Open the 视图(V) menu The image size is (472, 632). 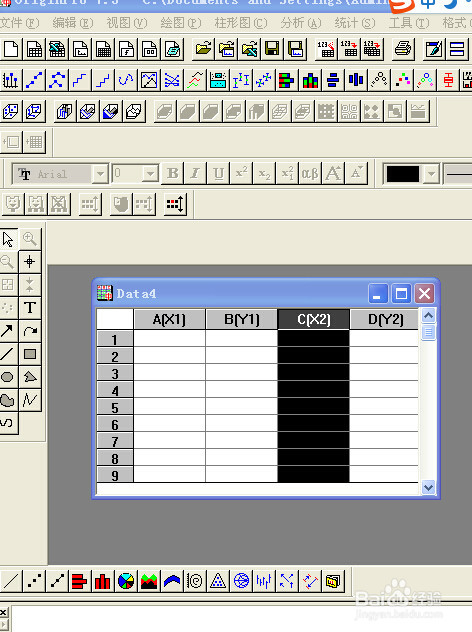(x=127, y=23)
